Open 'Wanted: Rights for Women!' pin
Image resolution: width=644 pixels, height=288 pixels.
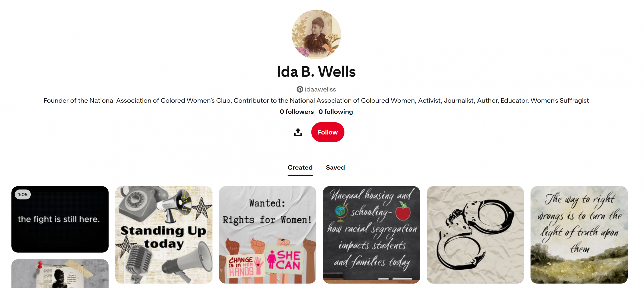point(267,235)
